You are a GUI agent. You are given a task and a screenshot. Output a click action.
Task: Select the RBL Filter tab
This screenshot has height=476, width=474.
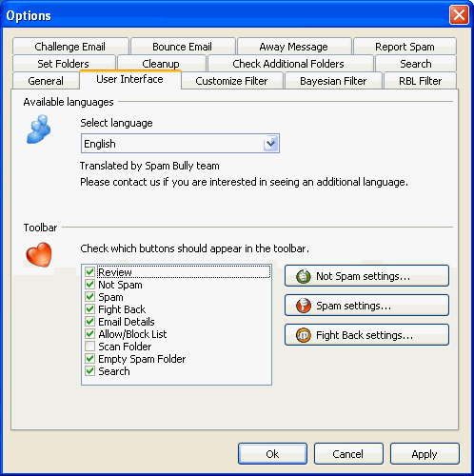(x=420, y=81)
